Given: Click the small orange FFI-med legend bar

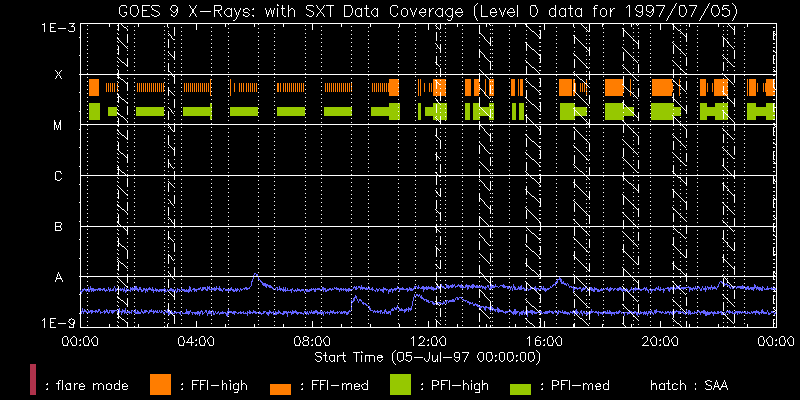Looking at the screenshot, I should 280,387.
